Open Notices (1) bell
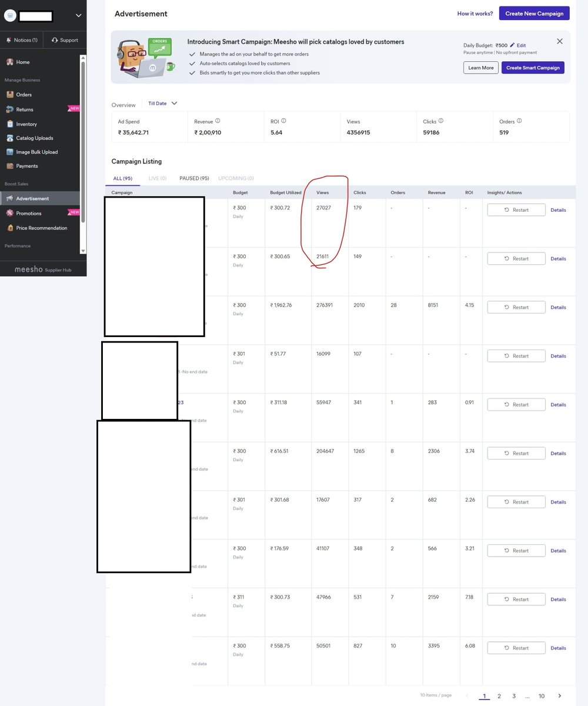 click(22, 40)
